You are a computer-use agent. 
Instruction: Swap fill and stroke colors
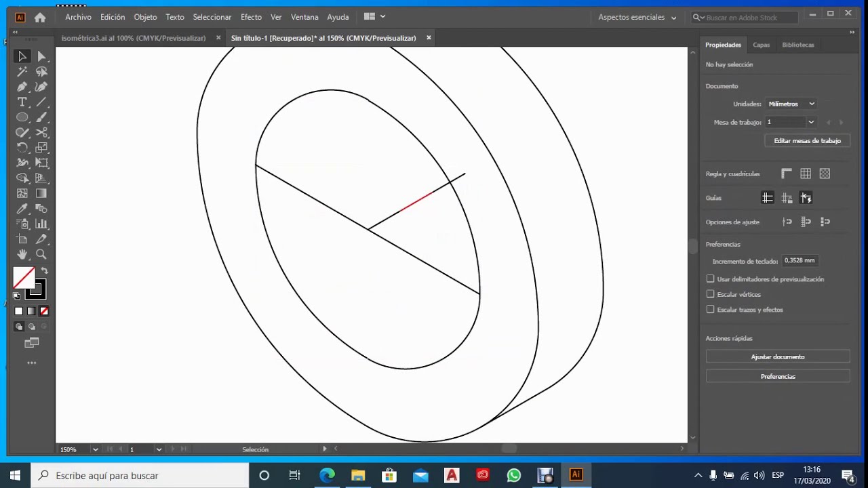click(x=45, y=271)
